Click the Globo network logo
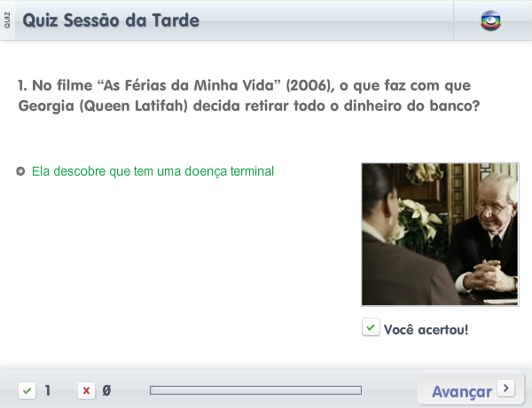Image resolution: width=532 pixels, height=408 pixels. point(490,21)
